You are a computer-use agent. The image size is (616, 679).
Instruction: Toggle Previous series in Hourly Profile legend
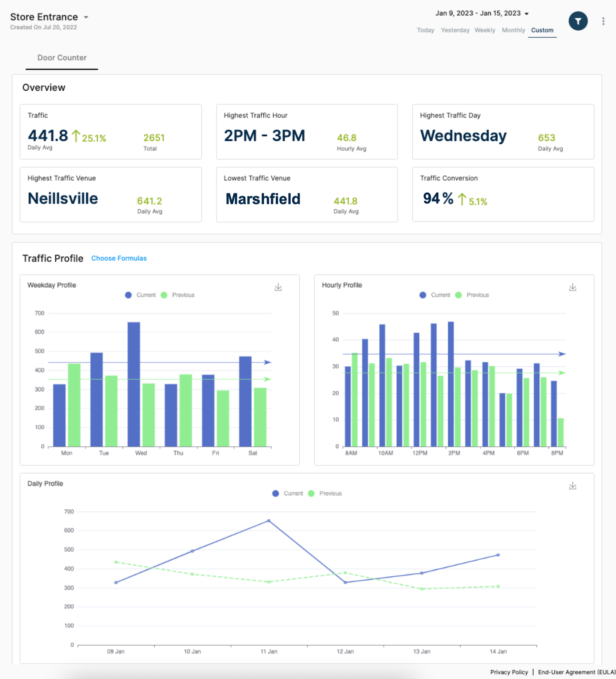pyautogui.click(x=473, y=295)
